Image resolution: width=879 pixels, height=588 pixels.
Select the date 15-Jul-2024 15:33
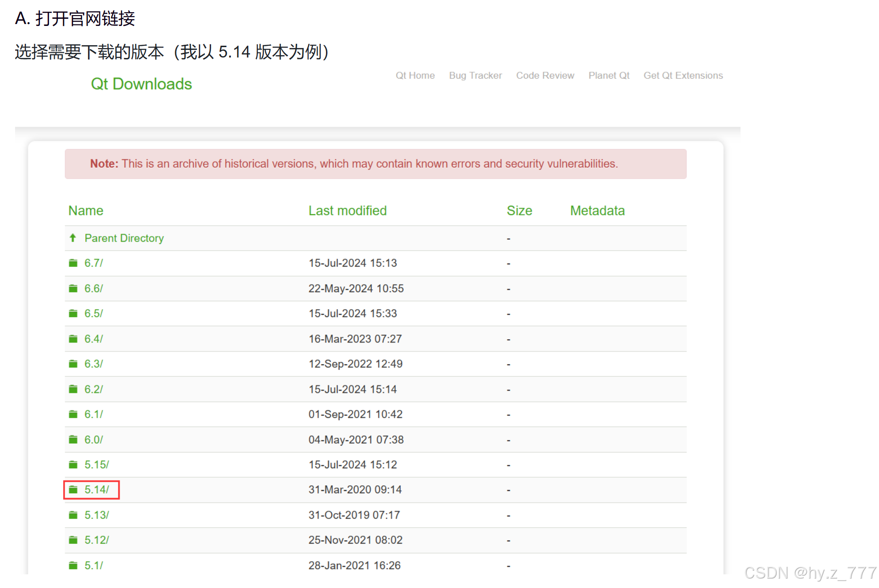pyautogui.click(x=353, y=313)
